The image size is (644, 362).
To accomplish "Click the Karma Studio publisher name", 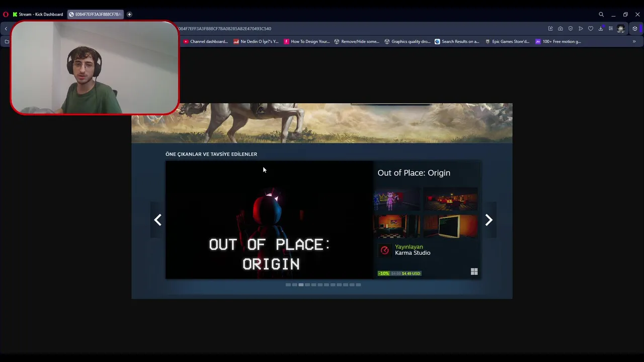I will coord(413,253).
